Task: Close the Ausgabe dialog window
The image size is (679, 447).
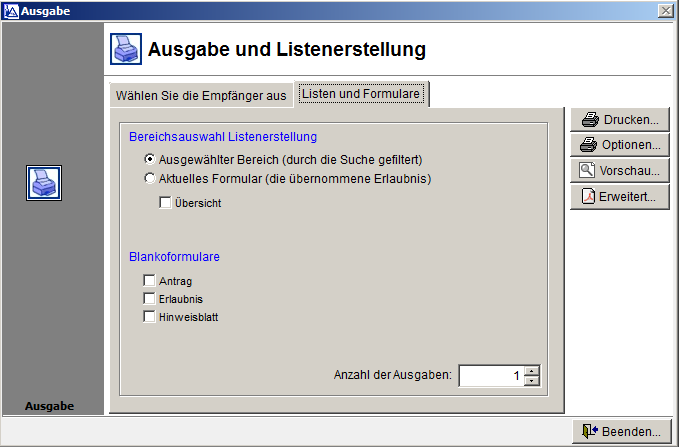Action: (665, 10)
